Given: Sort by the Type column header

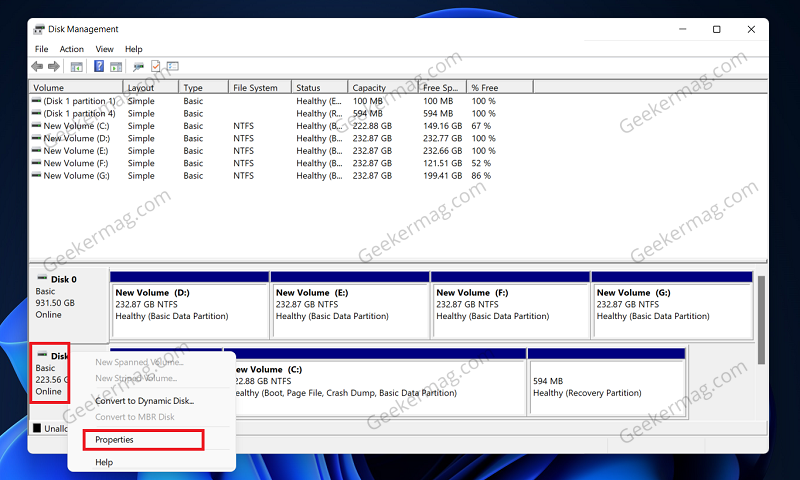Looking at the screenshot, I should click(203, 87).
